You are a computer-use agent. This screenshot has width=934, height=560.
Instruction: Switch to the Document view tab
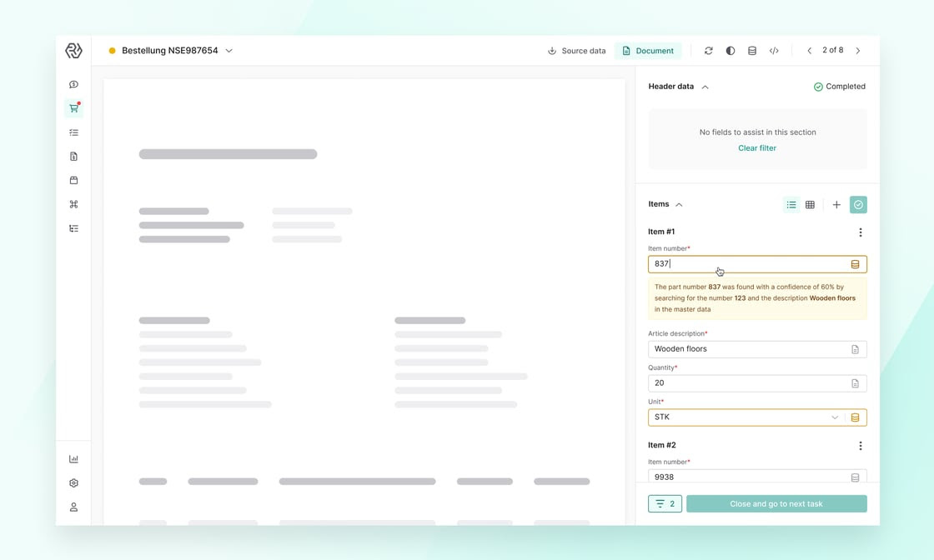pyautogui.click(x=648, y=51)
